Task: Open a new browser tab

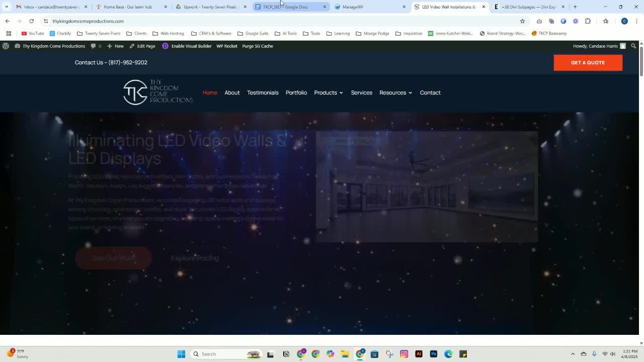Action: coord(575,7)
